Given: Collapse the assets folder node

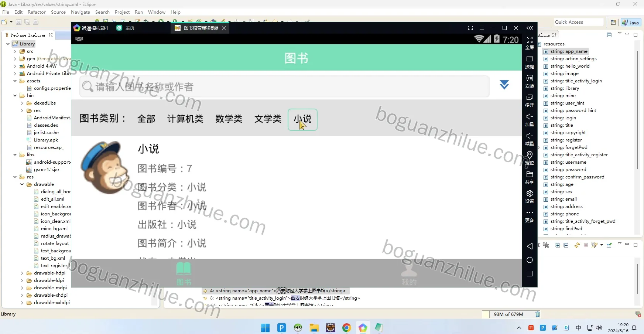Looking at the screenshot, I should [x=15, y=81].
